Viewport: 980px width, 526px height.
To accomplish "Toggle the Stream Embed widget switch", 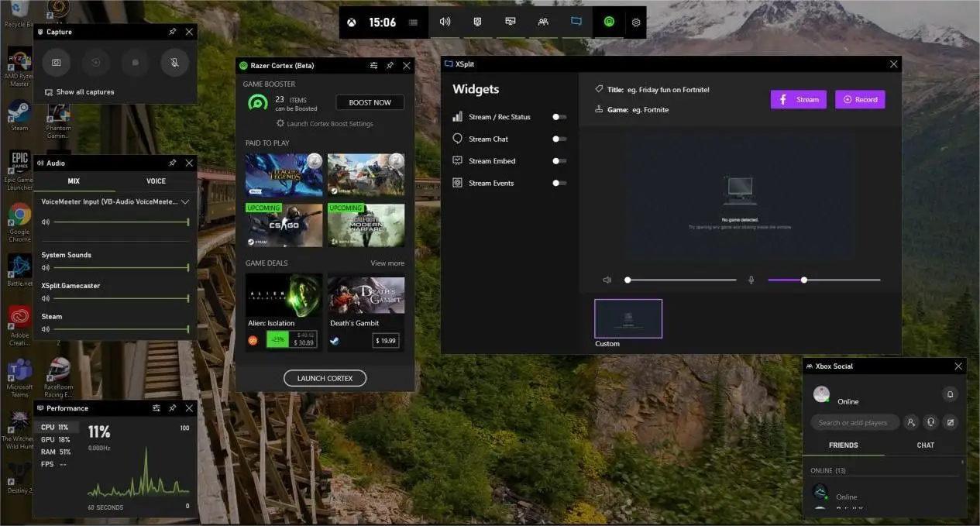I will [559, 161].
